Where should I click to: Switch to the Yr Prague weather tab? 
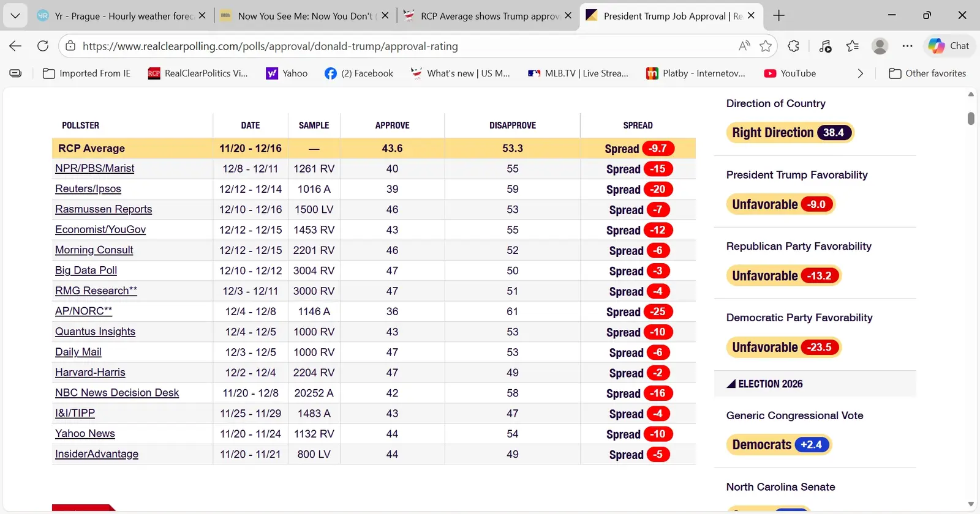coord(123,16)
